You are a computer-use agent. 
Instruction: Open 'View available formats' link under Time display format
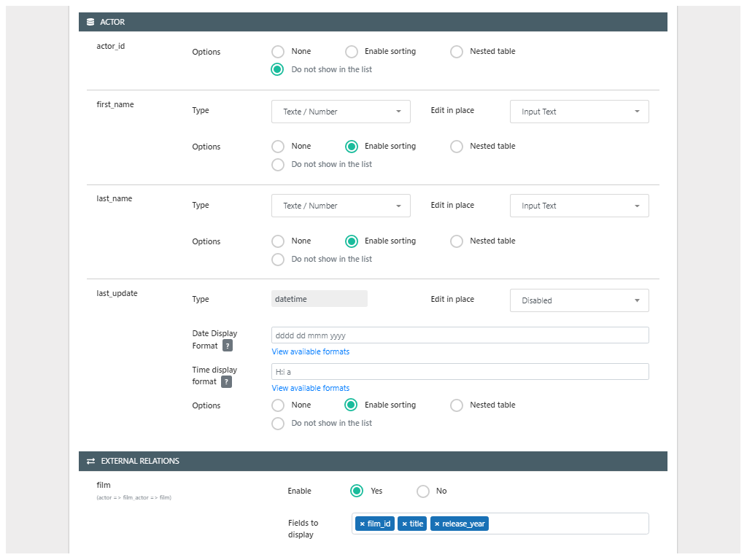311,389
